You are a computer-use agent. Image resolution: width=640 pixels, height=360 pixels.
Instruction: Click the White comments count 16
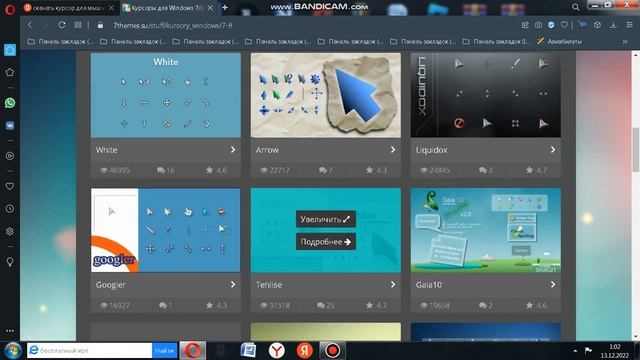point(166,170)
